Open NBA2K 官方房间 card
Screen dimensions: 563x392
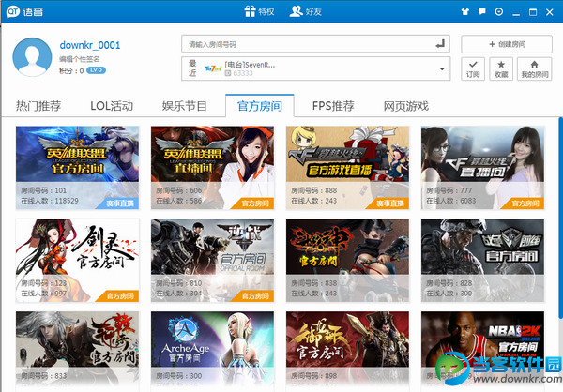click(x=482, y=350)
